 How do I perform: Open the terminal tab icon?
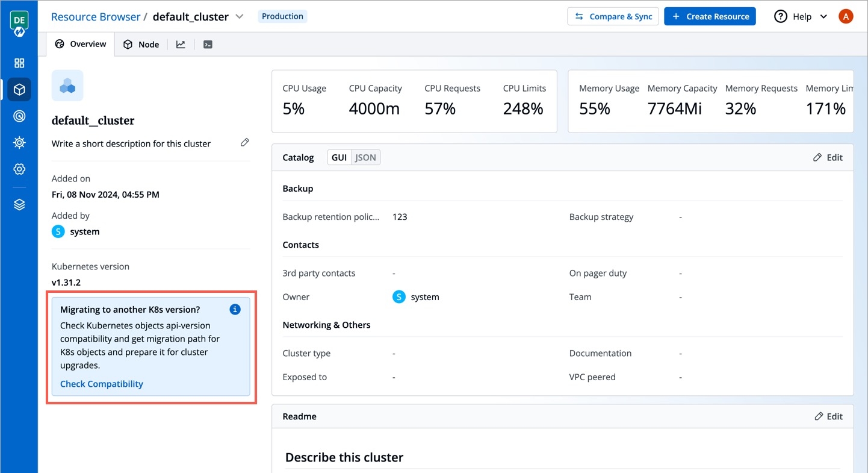point(208,44)
